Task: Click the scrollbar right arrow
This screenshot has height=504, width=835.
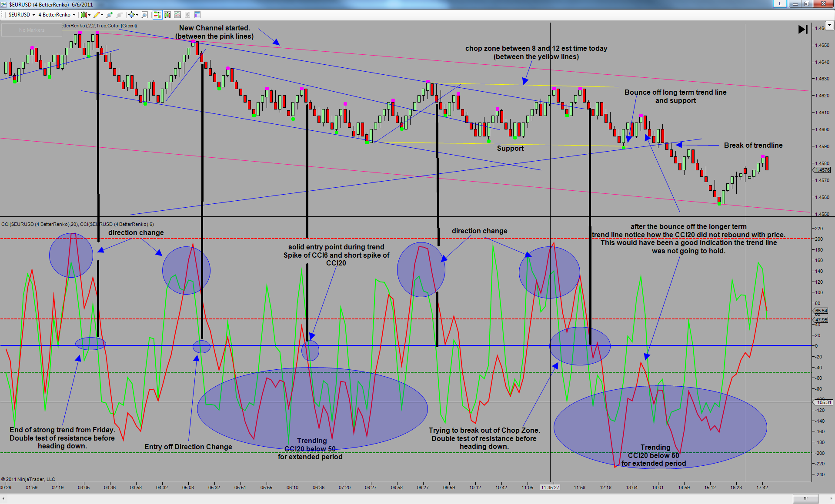Action: (831, 498)
